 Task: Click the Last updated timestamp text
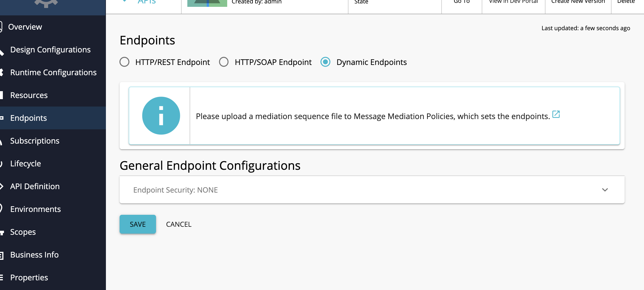(586, 28)
